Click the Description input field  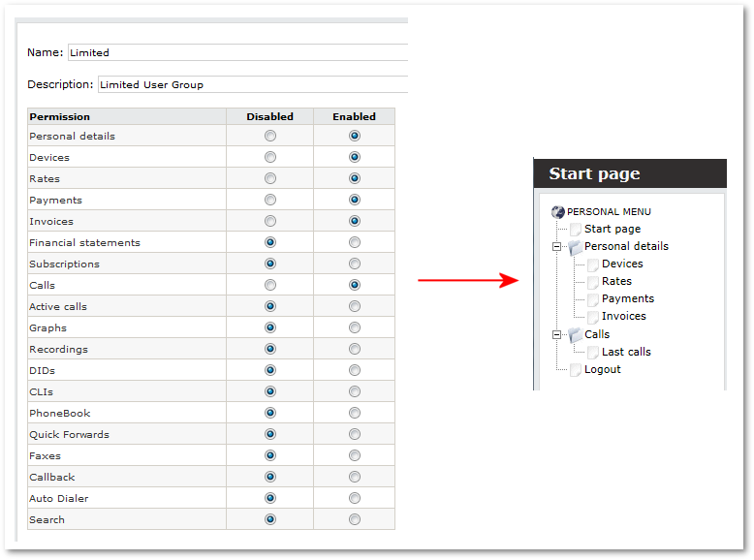pyautogui.click(x=252, y=84)
